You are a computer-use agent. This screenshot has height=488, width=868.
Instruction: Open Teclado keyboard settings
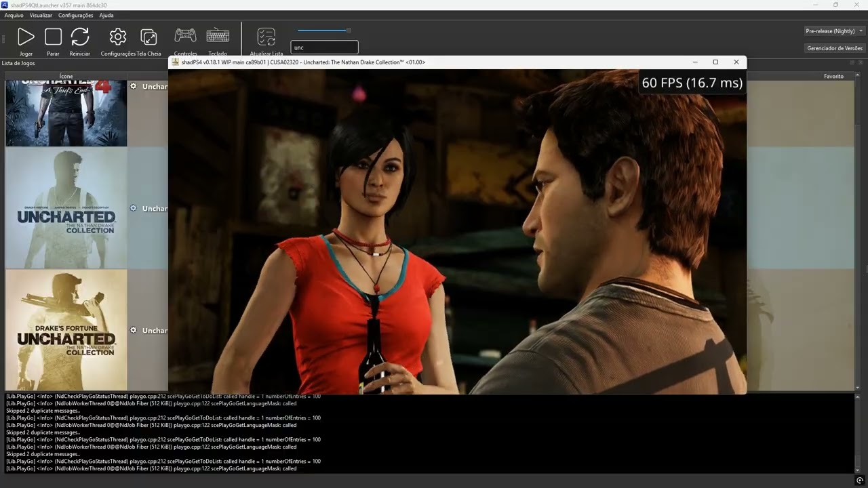pos(218,35)
